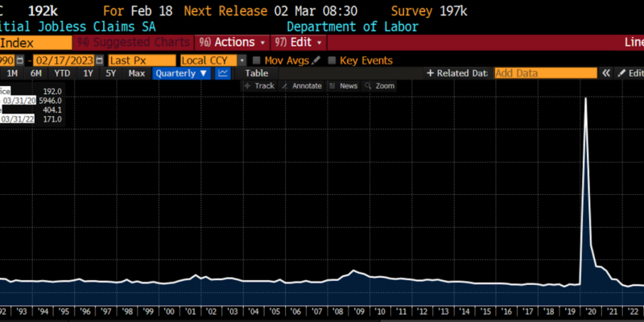644x322 pixels.
Task: Click the pencil icon beside Mov Avgs
Action: pos(316,60)
